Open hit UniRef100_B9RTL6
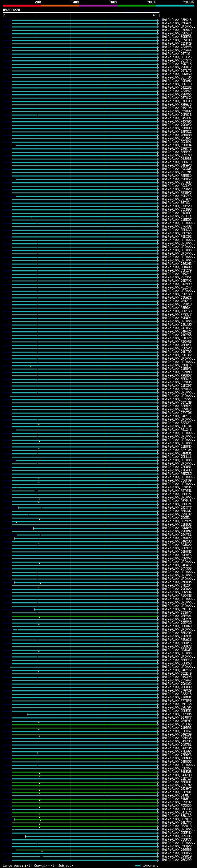The width and height of the screenshot is (197, 868). [177, 64]
